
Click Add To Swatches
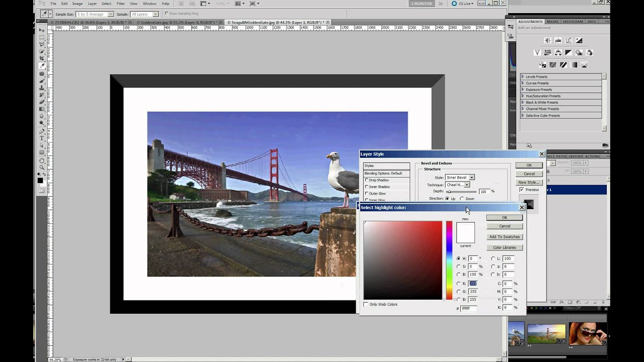[505, 237]
